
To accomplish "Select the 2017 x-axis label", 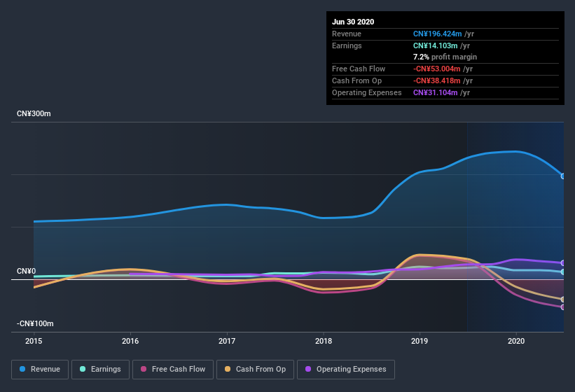I will coord(227,341).
